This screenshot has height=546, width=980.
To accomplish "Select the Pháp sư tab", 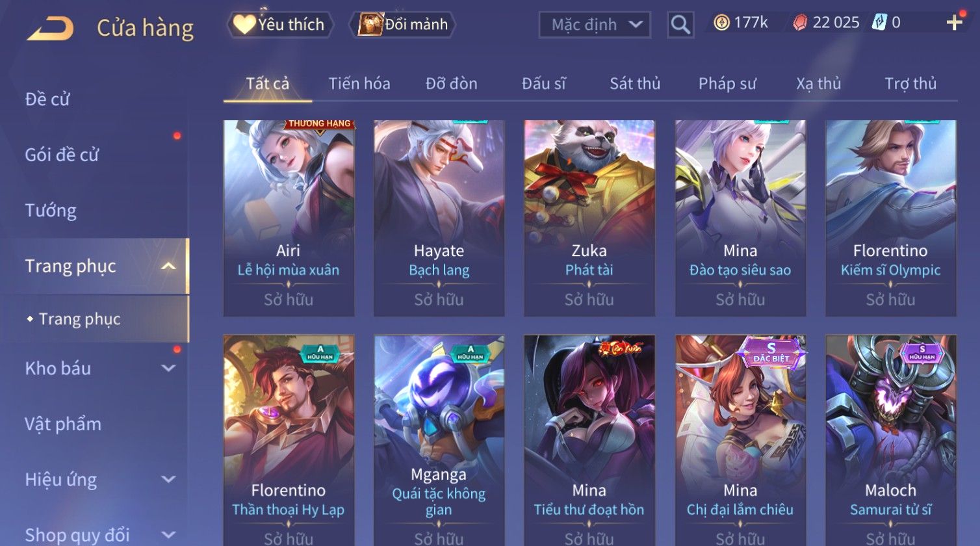I will coord(727,84).
